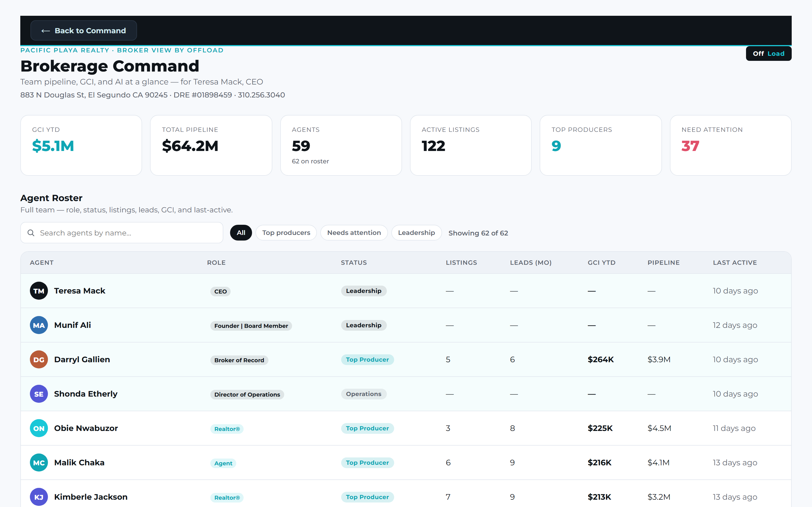The width and height of the screenshot is (812, 507).
Task: Click Shonda Etherly's SE avatar icon
Action: click(39, 394)
